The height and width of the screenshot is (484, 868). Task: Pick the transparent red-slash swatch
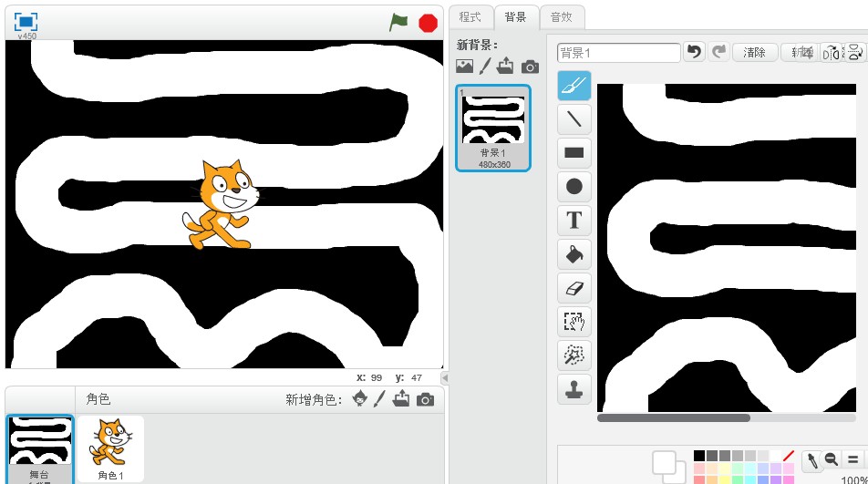(x=789, y=456)
